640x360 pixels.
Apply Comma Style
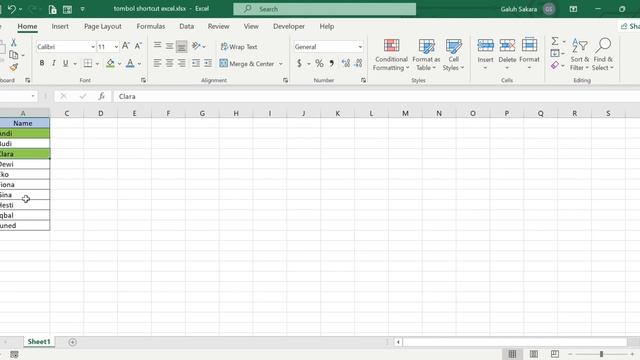(331, 64)
